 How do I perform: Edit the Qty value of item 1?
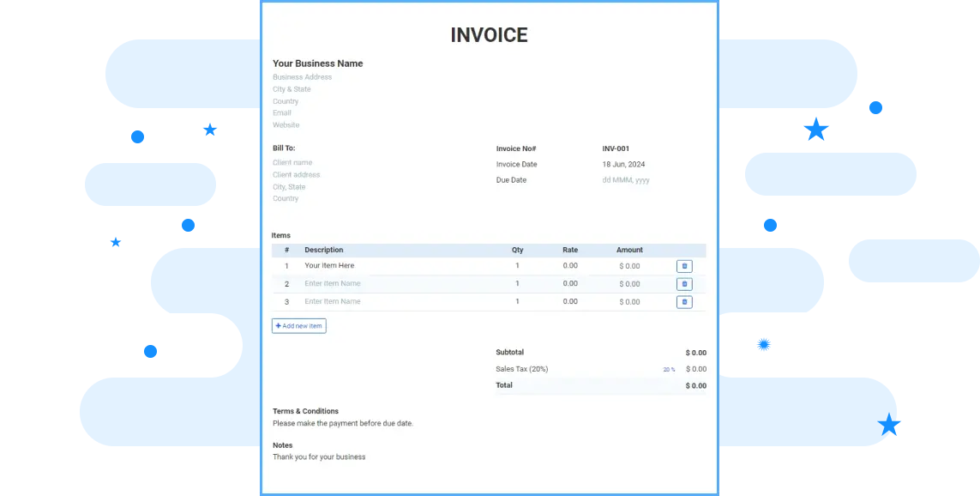(x=517, y=266)
